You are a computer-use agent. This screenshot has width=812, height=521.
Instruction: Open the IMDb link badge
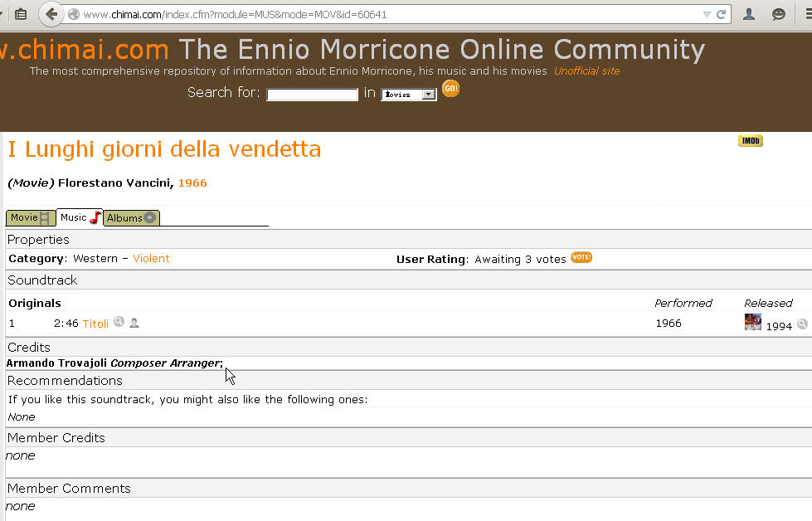751,141
